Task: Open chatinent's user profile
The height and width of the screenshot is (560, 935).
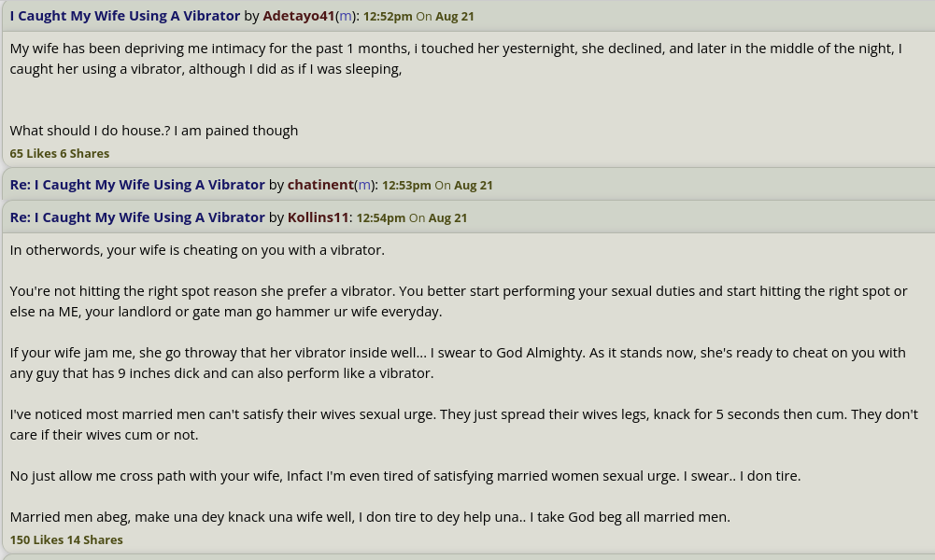Action: pyautogui.click(x=320, y=185)
